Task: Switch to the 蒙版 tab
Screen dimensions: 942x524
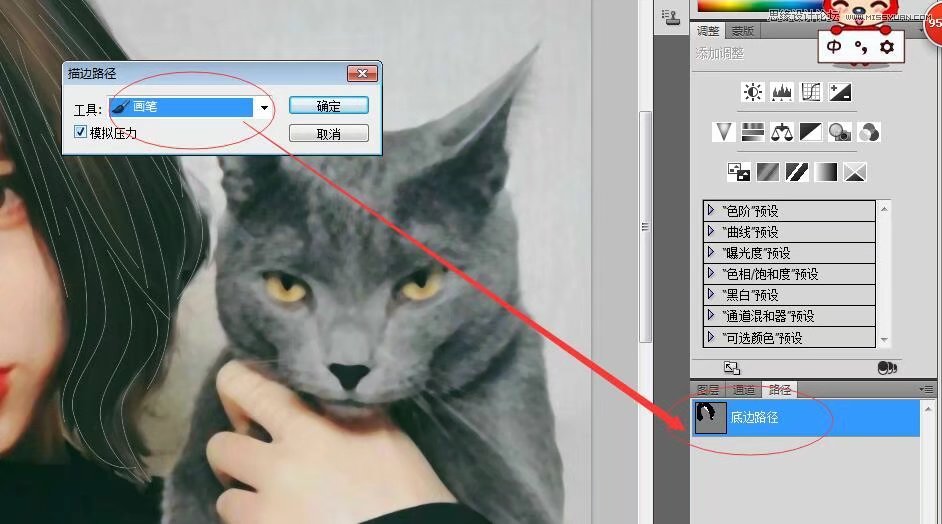Action: point(743,31)
